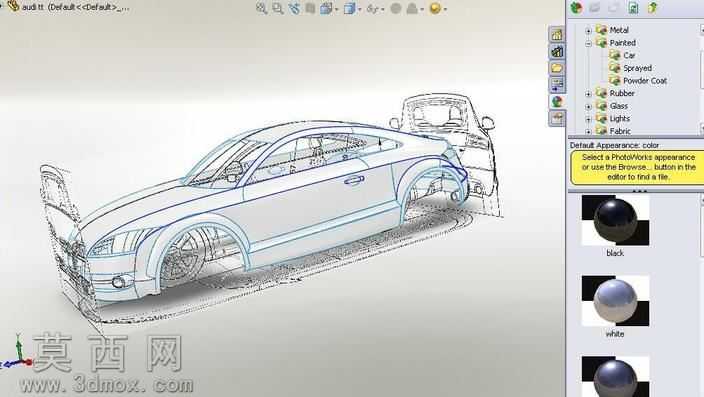Open the Design Library task pane tab

pyautogui.click(x=557, y=52)
